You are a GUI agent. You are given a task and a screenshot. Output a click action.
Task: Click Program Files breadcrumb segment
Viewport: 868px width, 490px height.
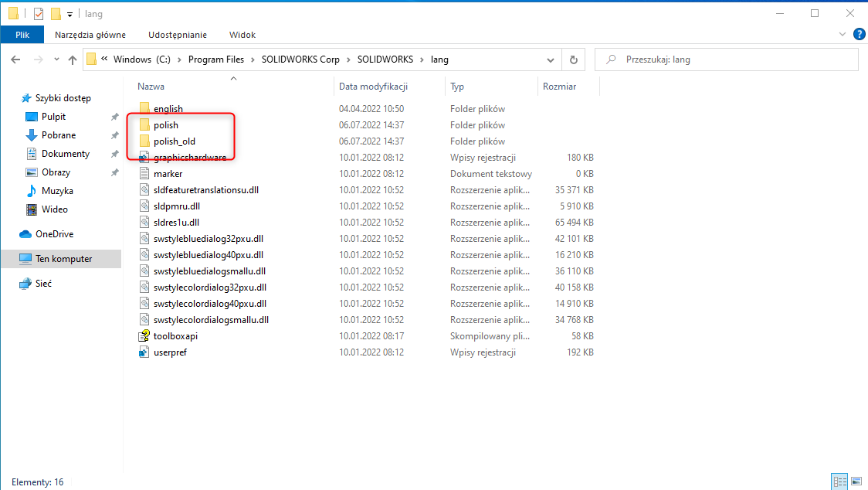tap(216, 60)
